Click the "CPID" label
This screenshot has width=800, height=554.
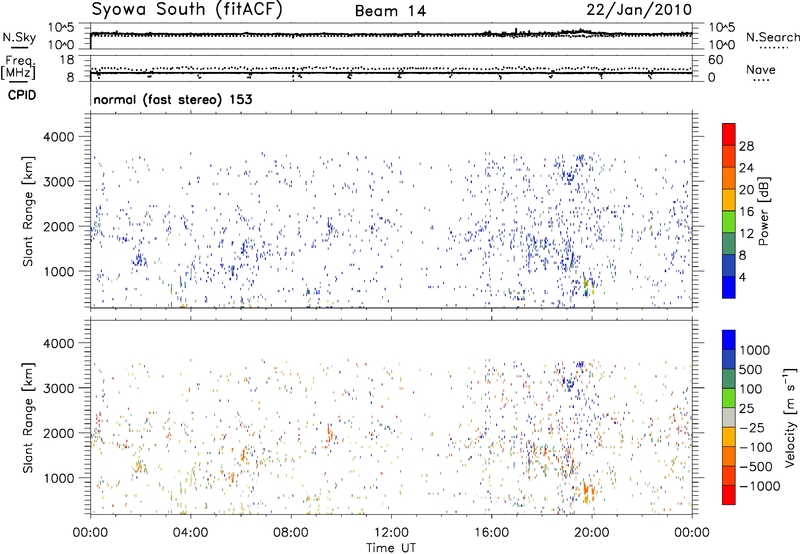pos(22,95)
